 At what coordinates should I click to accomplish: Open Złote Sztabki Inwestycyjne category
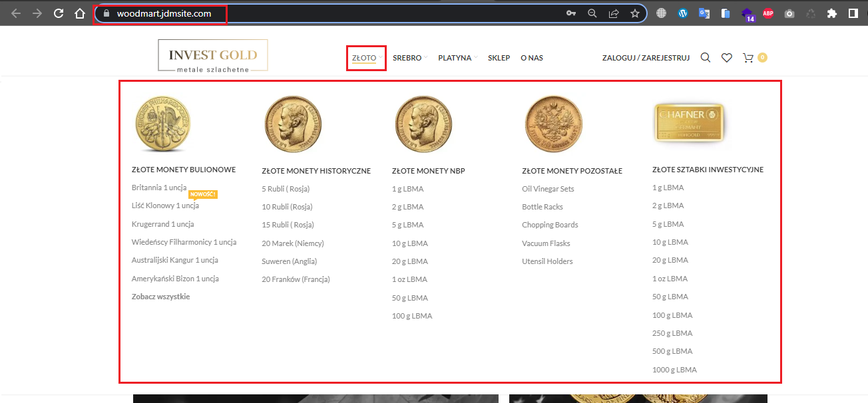[x=708, y=170]
